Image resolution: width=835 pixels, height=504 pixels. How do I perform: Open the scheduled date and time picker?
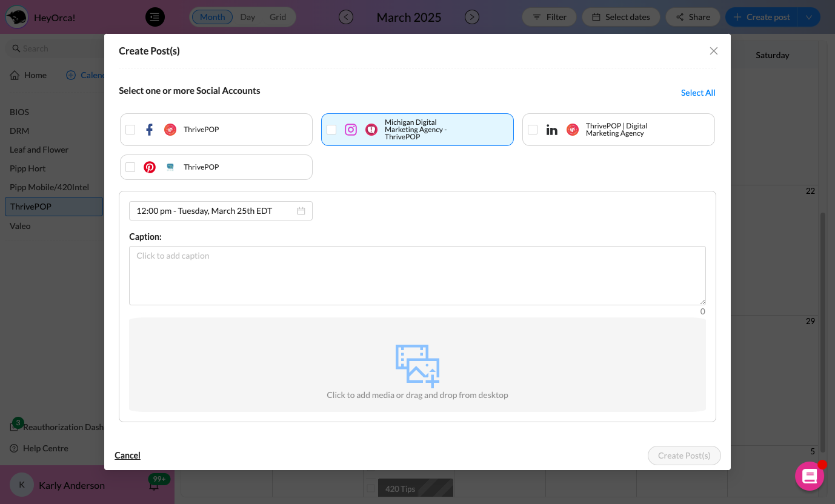tap(221, 211)
